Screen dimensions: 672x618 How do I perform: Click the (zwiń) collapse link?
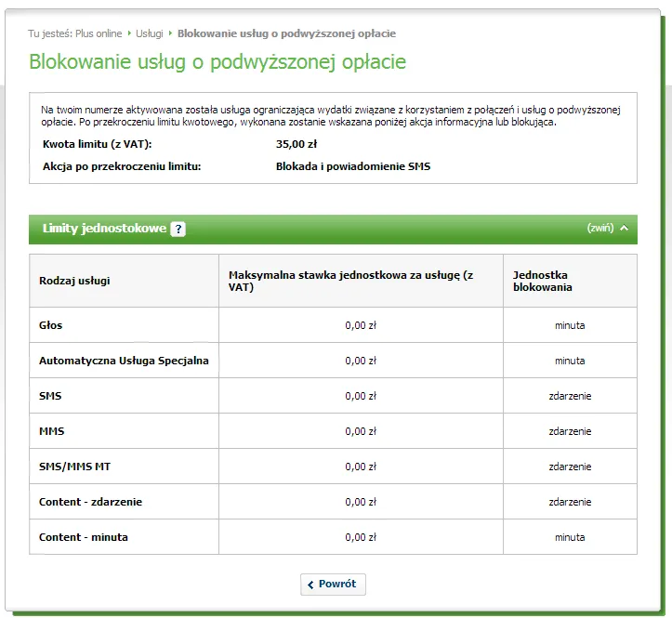click(600, 228)
